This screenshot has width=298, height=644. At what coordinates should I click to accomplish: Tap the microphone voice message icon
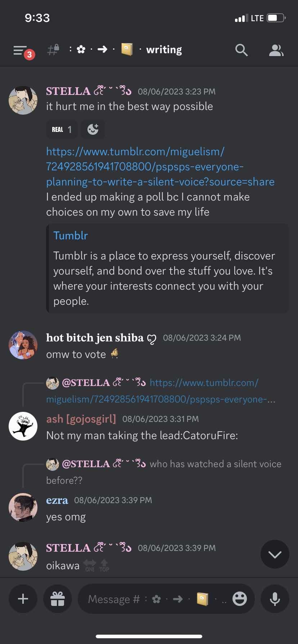[275, 599]
